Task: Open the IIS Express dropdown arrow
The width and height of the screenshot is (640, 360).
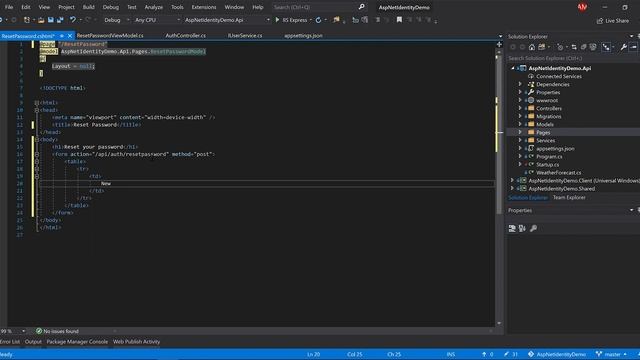Action: [x=311, y=20]
